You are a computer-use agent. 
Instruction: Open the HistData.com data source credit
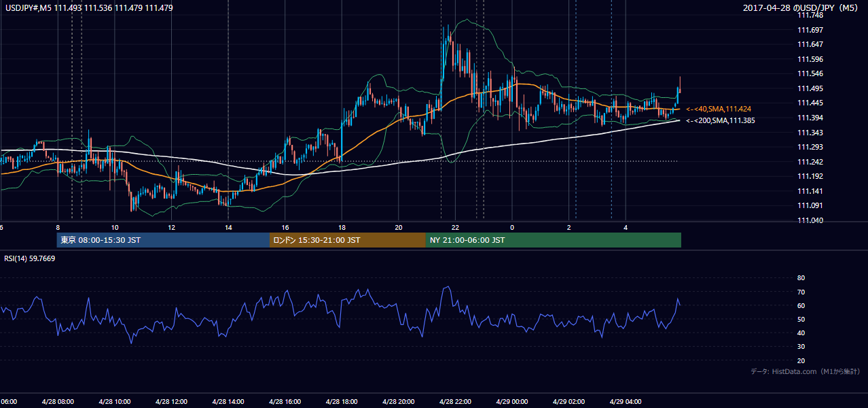[806, 371]
